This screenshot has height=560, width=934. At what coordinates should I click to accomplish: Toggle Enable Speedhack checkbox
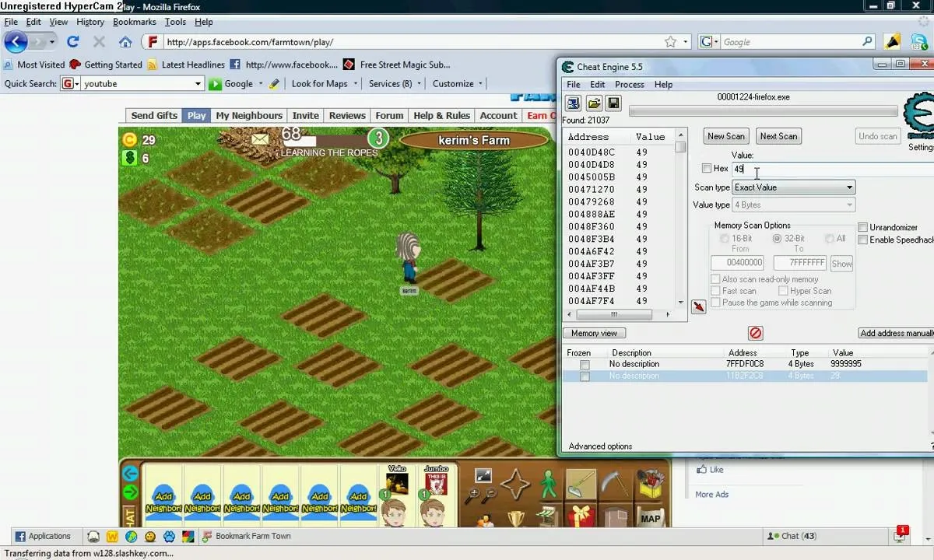862,240
